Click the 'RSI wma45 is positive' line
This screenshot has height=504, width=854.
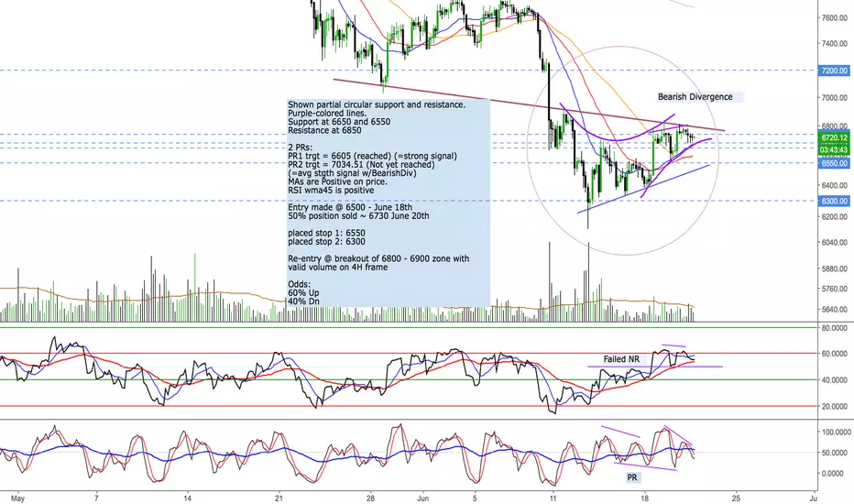(331, 191)
